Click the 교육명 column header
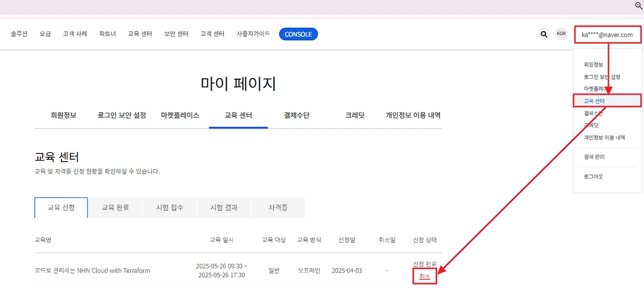The height and width of the screenshot is (291, 644). pos(43,240)
